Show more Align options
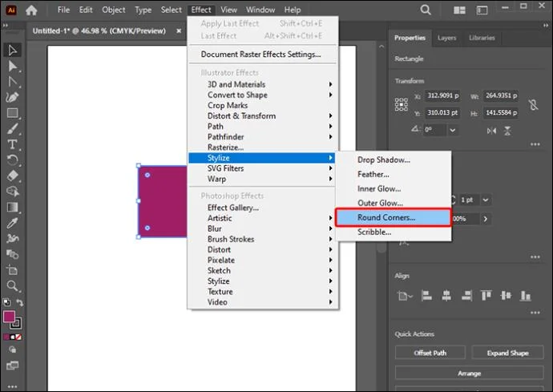The width and height of the screenshot is (553, 392). pyautogui.click(x=535, y=313)
